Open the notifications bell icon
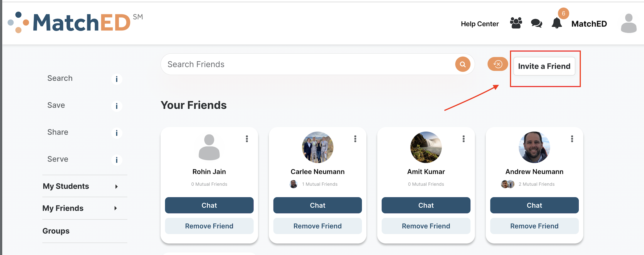 pos(557,23)
